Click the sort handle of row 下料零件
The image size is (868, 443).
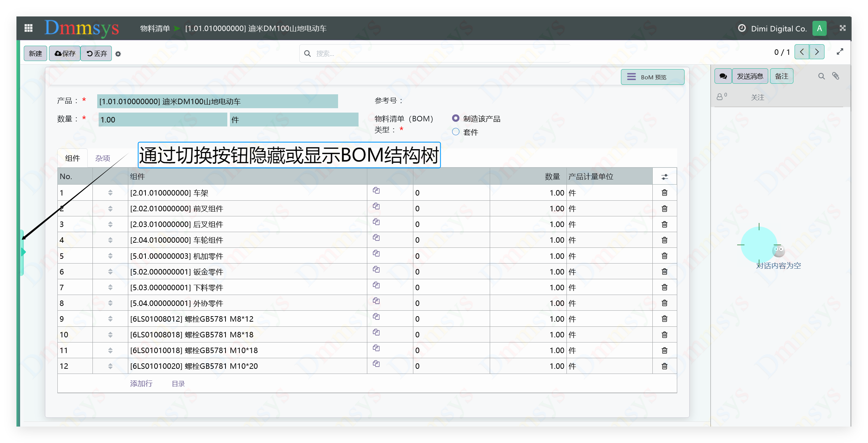110,287
